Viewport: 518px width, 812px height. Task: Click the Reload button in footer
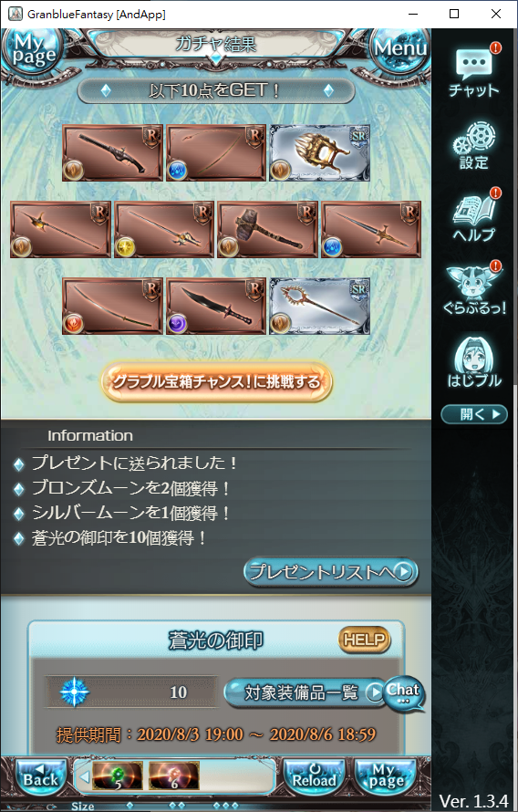click(314, 776)
